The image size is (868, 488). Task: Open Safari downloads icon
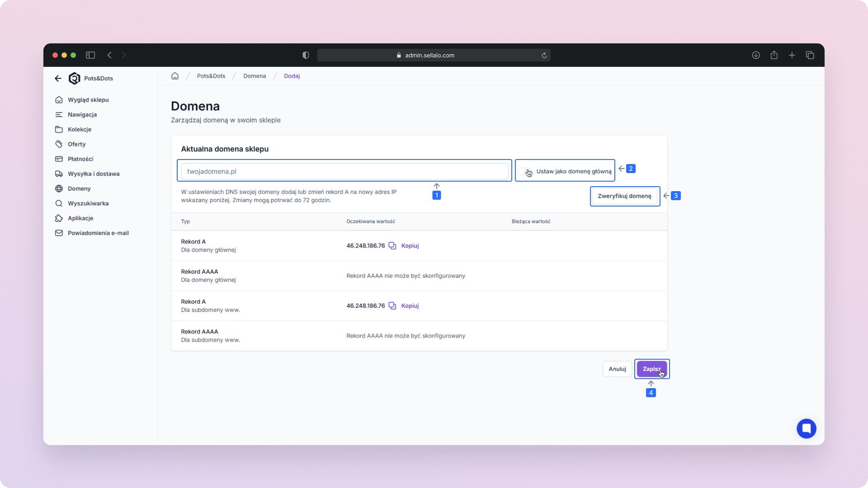pyautogui.click(x=756, y=55)
